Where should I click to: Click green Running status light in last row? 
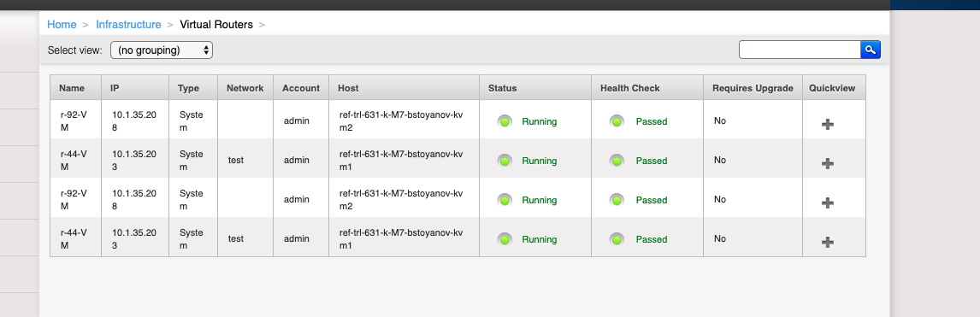tap(505, 239)
